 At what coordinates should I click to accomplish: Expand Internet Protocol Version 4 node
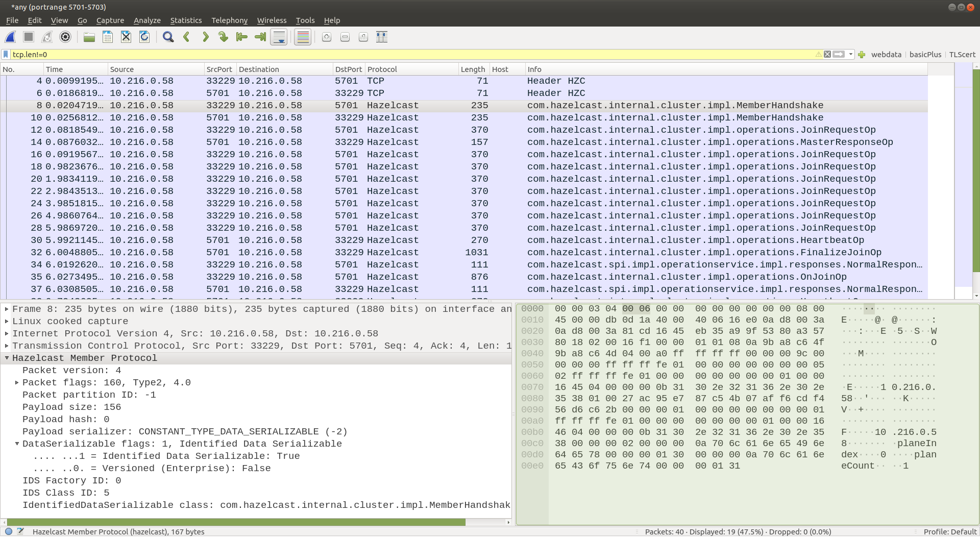pyautogui.click(x=7, y=334)
